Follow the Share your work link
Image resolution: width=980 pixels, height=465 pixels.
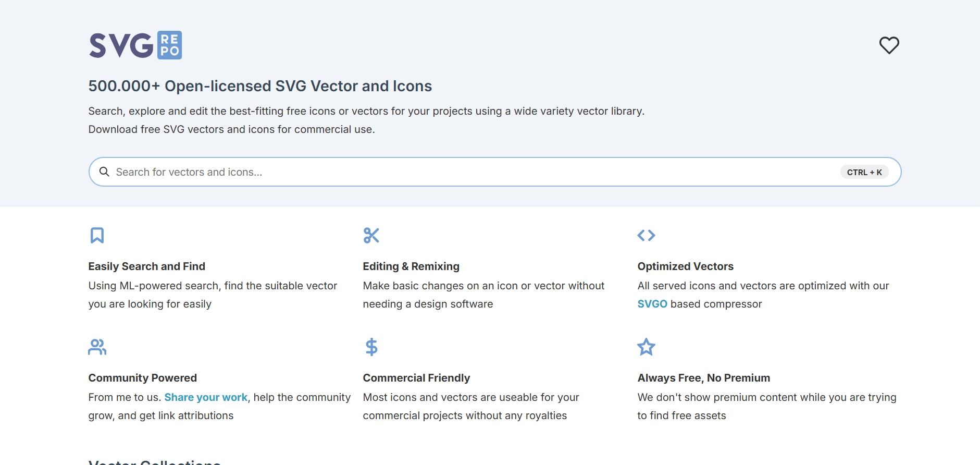pyautogui.click(x=206, y=397)
